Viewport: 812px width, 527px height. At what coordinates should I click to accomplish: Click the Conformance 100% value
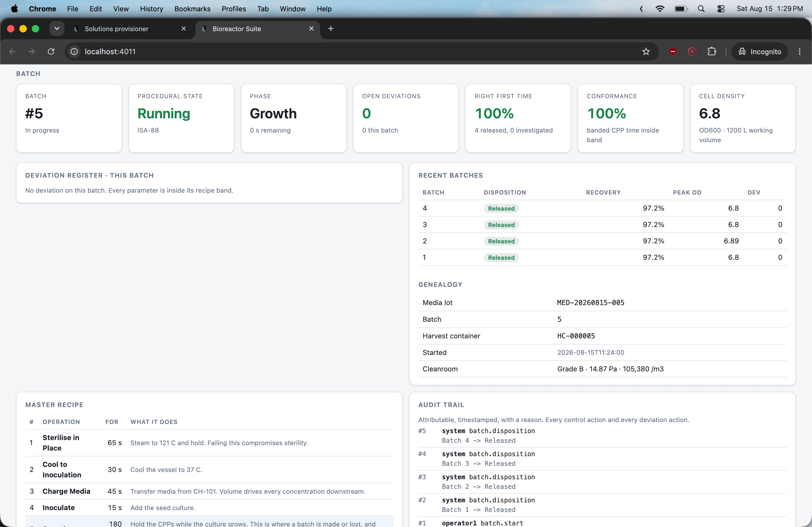(x=606, y=114)
